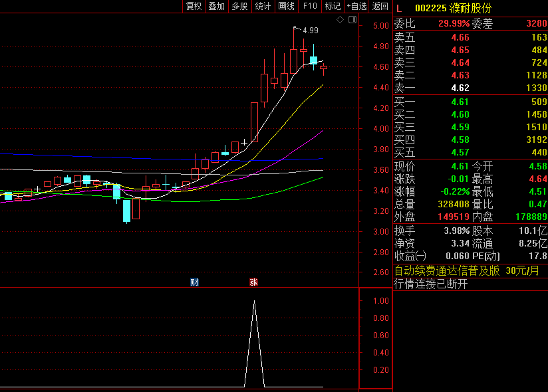
Task: Add stock via +自选 button
Action: 356,6
